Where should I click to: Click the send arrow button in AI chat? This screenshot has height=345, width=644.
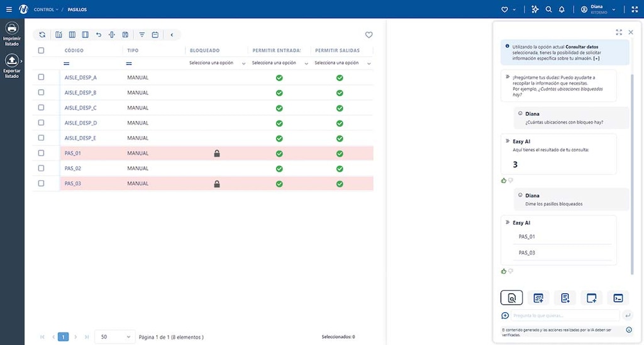coord(628,315)
